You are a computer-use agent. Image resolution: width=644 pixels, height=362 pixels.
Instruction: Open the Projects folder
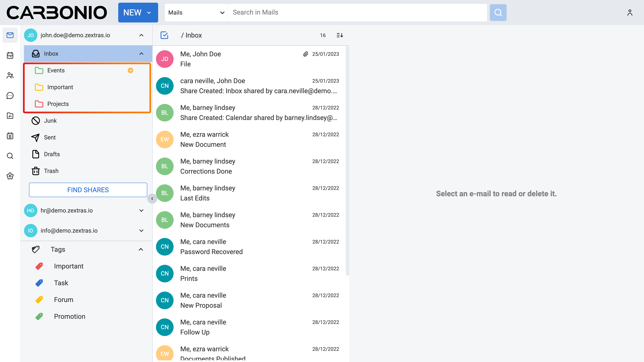click(58, 104)
